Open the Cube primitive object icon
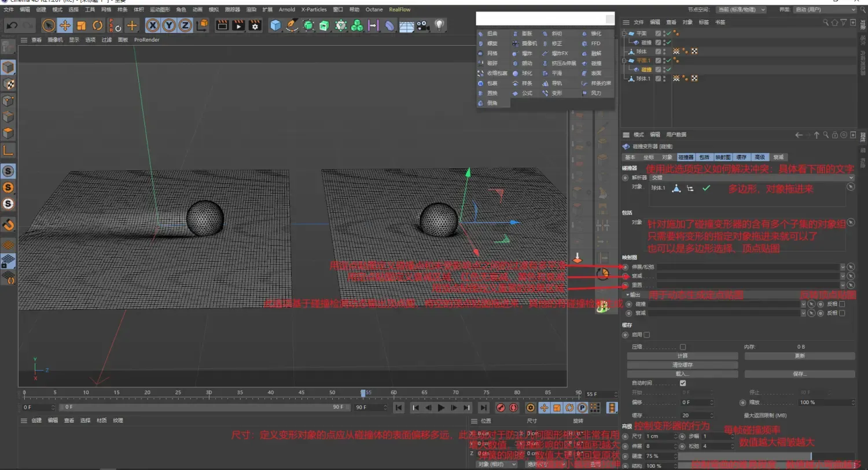This screenshot has height=470, width=868. click(275, 25)
